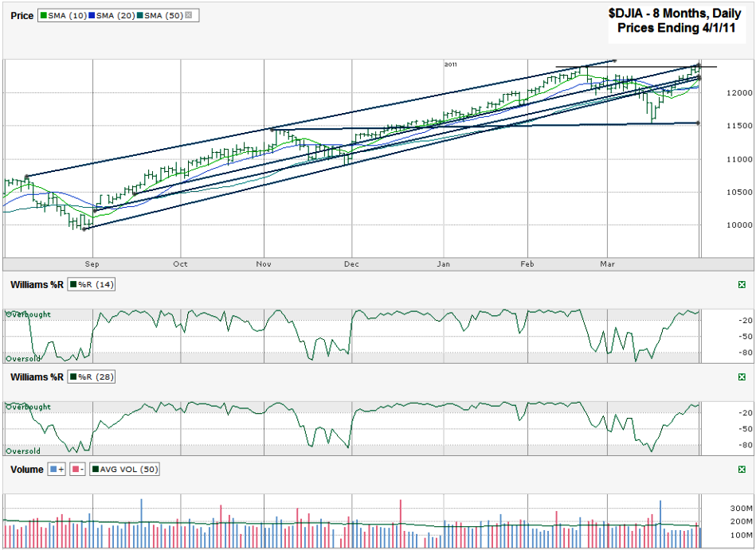Click the Price panel title
This screenshot has height=550, width=756.
click(x=22, y=16)
